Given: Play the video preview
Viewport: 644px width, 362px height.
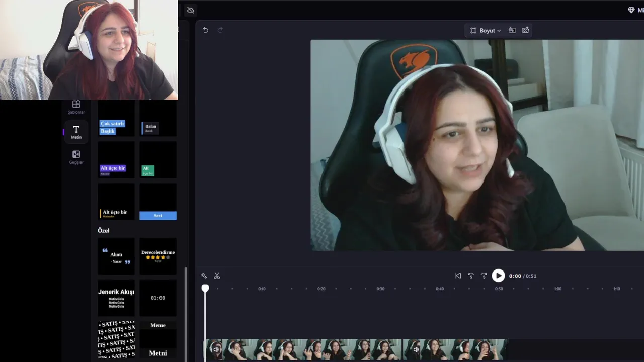Looking at the screenshot, I should pos(498,276).
